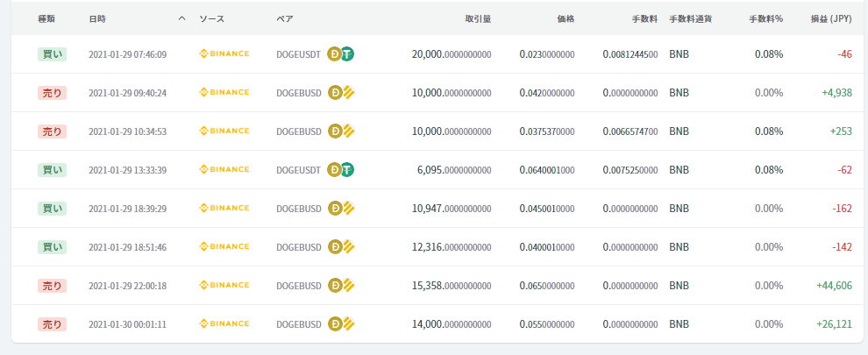Click the volume 6,095.0000000000

pos(454,170)
